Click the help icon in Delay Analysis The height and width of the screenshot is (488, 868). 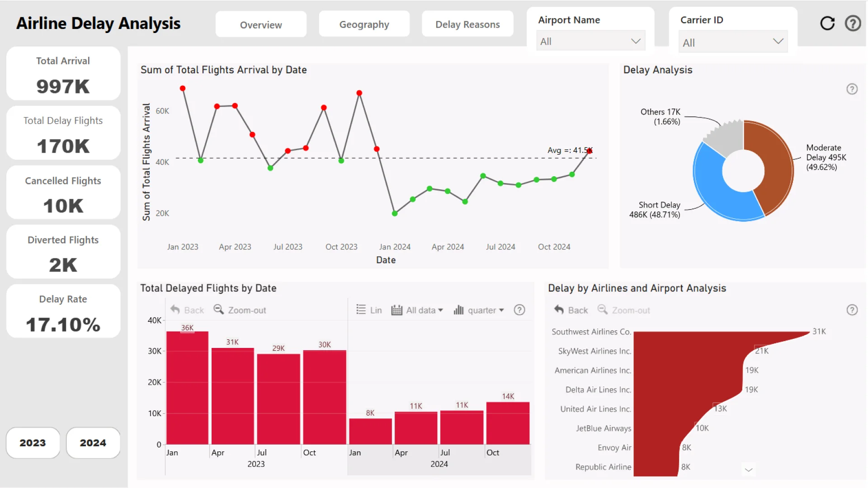click(852, 89)
